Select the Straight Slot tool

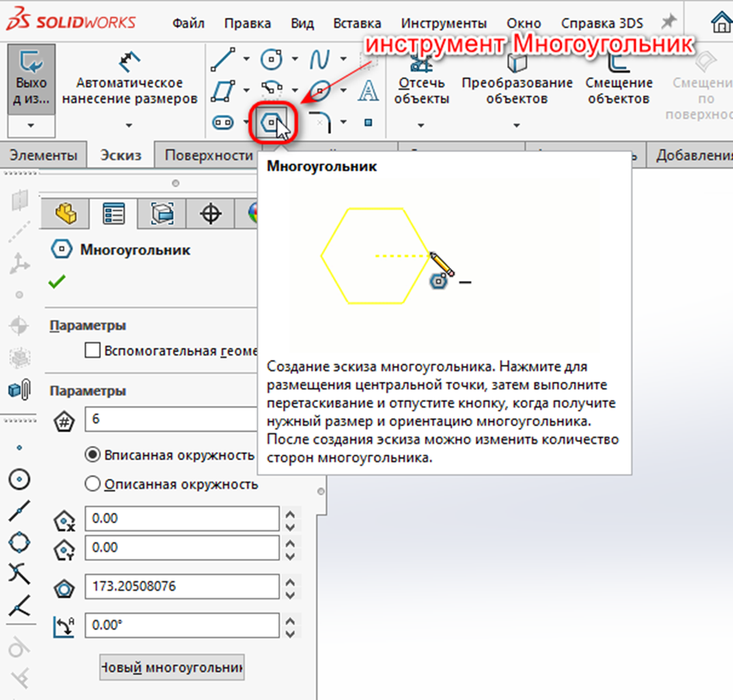(x=223, y=123)
